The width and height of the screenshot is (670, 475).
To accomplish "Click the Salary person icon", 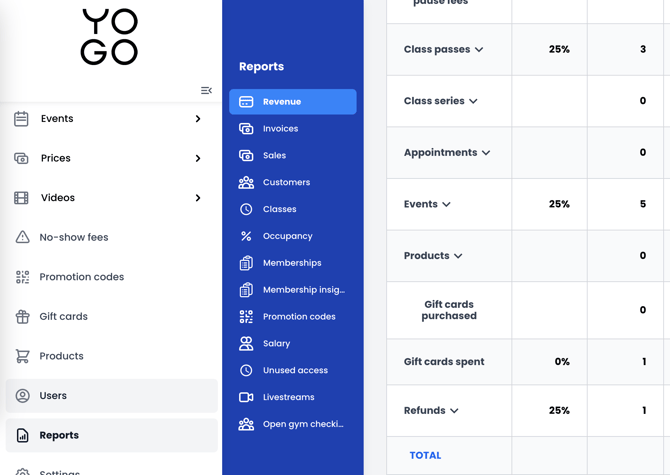I will tap(246, 343).
